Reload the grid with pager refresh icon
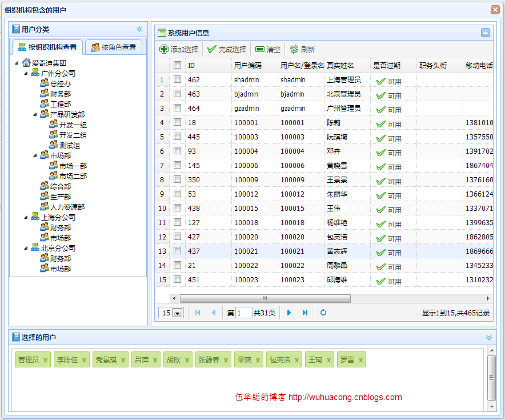The image size is (505, 420). click(323, 313)
